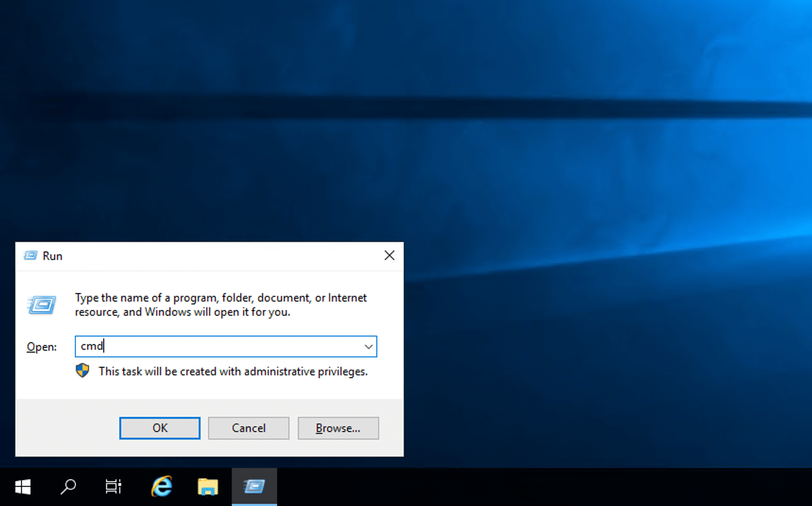Open taskbar Search magnifier
Screen dimensions: 812x506
point(68,487)
